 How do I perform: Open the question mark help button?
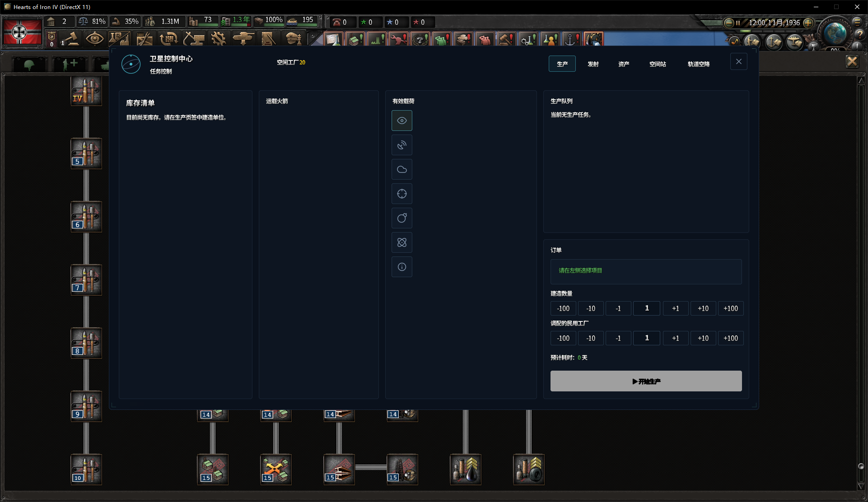859,34
